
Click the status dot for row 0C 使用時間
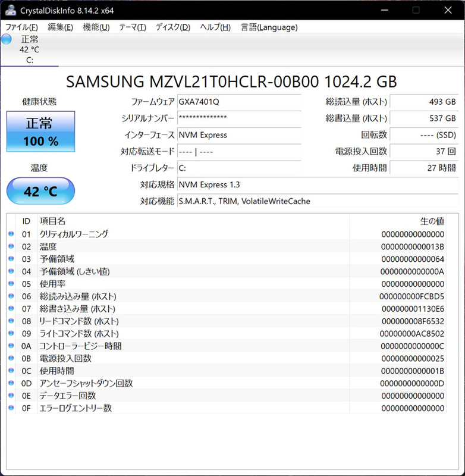point(11,371)
